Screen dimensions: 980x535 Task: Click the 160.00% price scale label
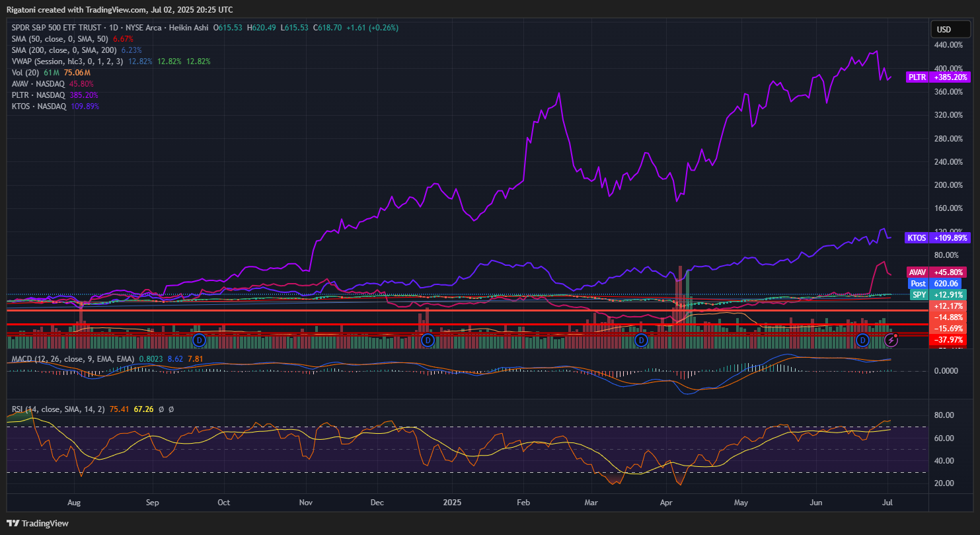(x=948, y=208)
